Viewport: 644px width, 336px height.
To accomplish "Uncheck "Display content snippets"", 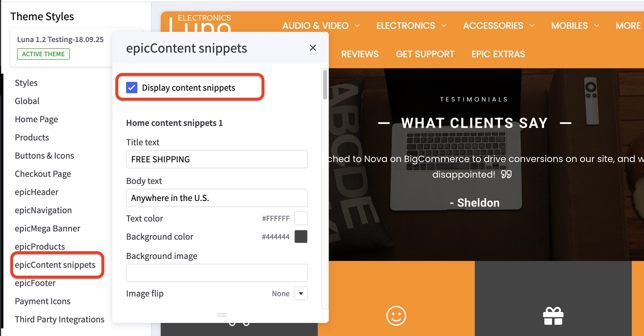I will point(131,88).
